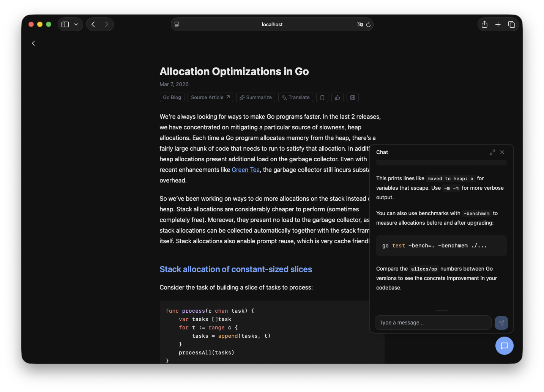Open the article on Medium
This screenshot has height=392, width=544.
[352, 97]
